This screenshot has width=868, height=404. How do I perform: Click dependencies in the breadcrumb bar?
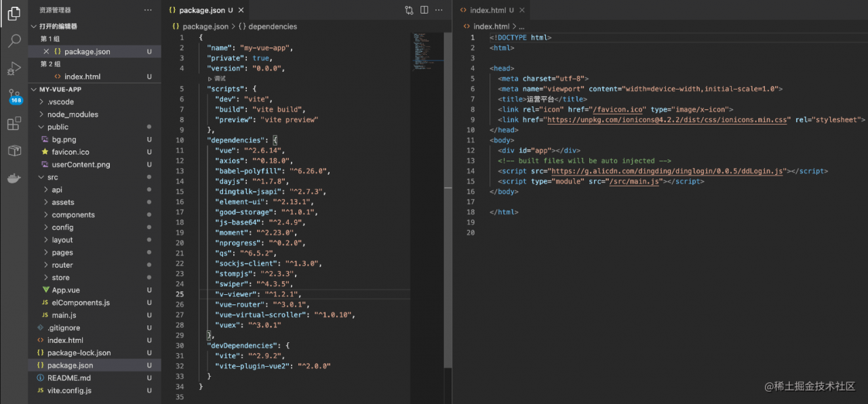pyautogui.click(x=273, y=26)
